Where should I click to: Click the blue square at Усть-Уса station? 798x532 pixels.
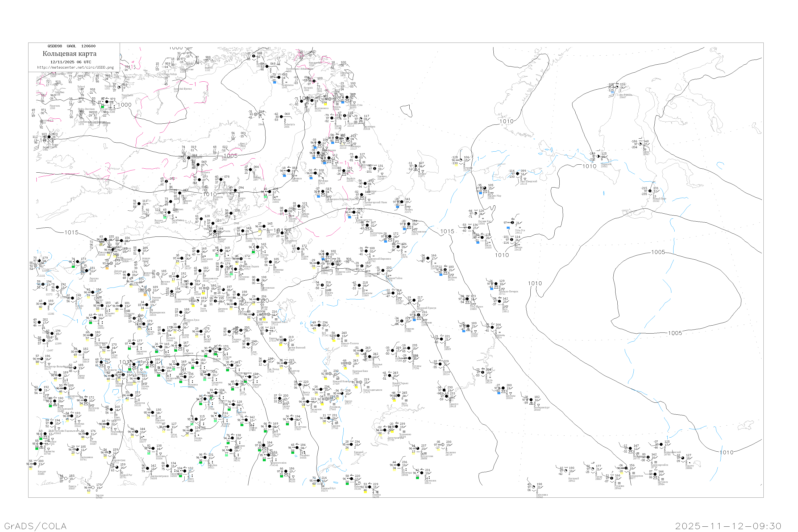tap(508, 228)
